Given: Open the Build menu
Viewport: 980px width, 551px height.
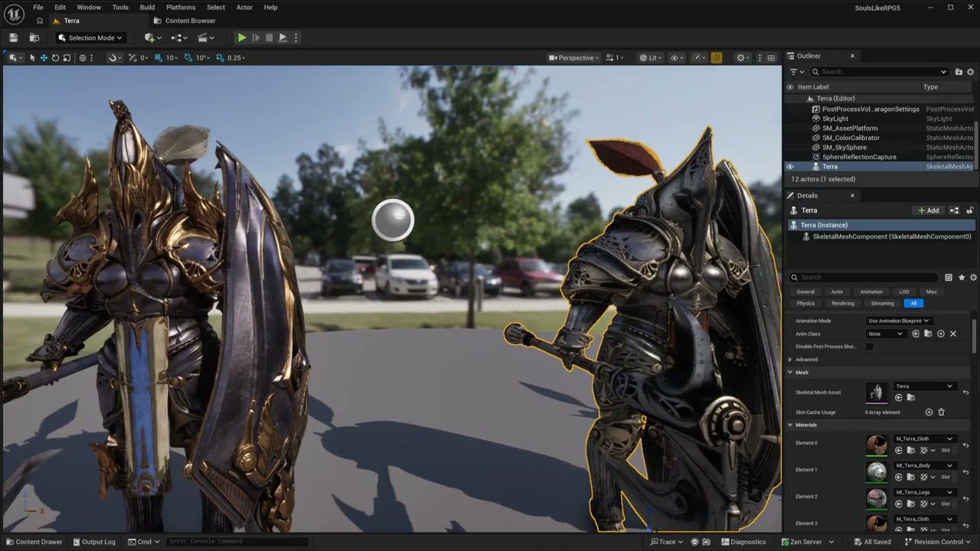Looking at the screenshot, I should (147, 7).
